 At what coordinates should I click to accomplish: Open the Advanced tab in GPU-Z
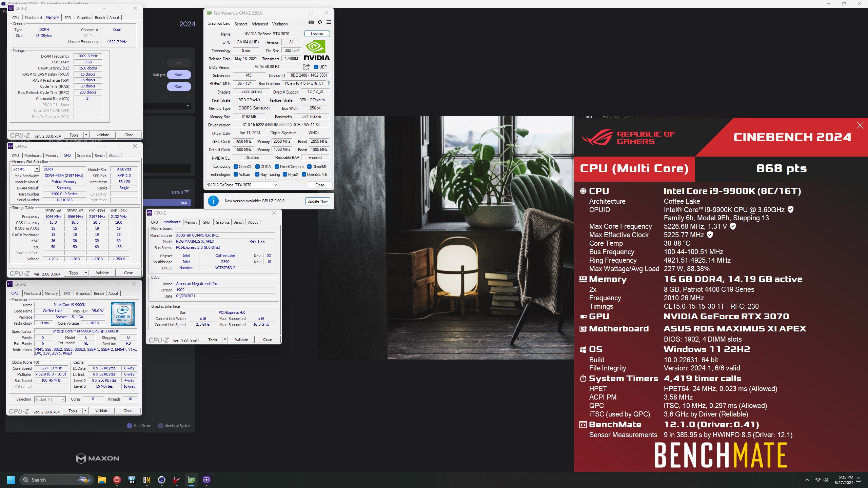(x=260, y=24)
